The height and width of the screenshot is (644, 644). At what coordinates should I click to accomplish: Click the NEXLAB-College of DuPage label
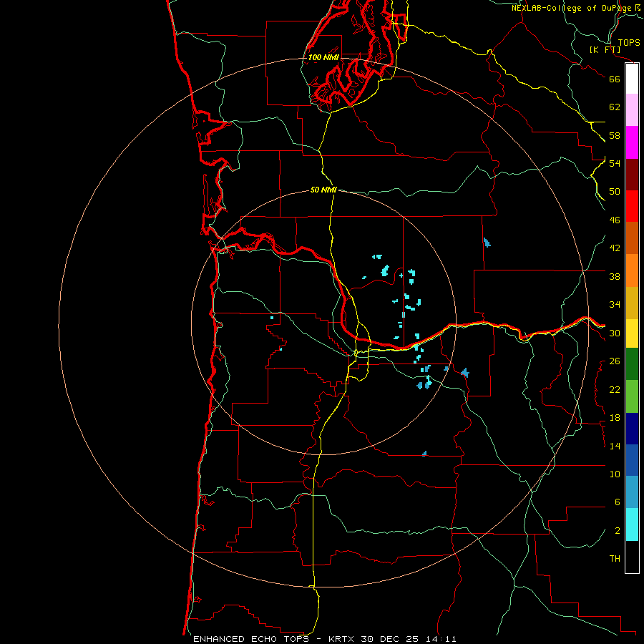coord(572,8)
